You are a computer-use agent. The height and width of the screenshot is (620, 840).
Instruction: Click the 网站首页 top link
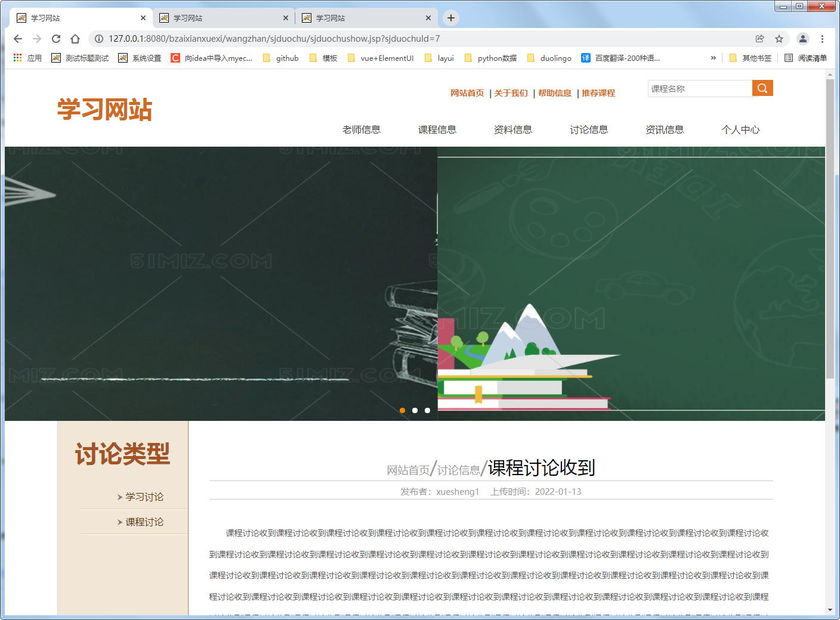[467, 93]
